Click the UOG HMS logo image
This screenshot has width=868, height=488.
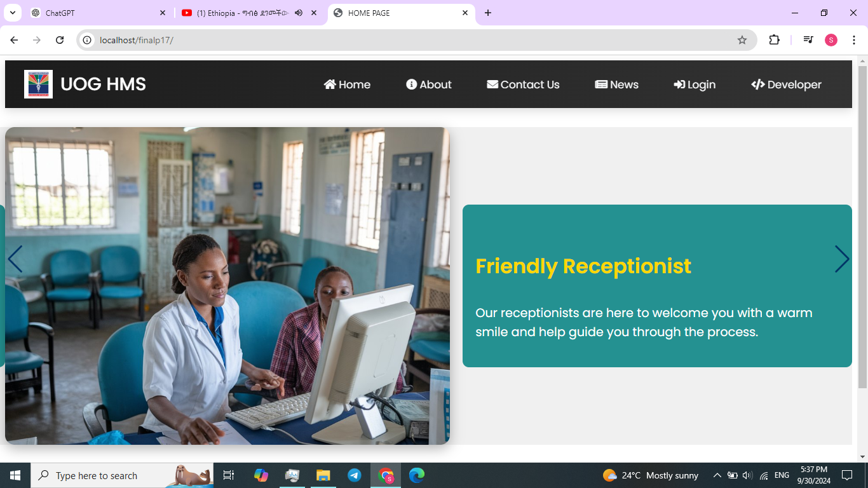point(38,84)
